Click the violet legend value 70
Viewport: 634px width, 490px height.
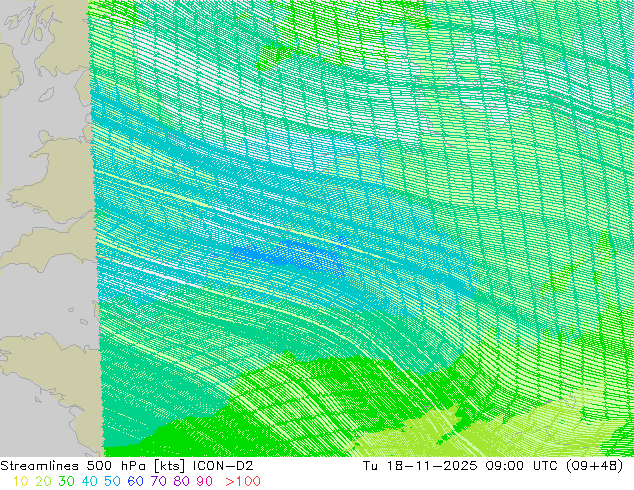click(158, 481)
